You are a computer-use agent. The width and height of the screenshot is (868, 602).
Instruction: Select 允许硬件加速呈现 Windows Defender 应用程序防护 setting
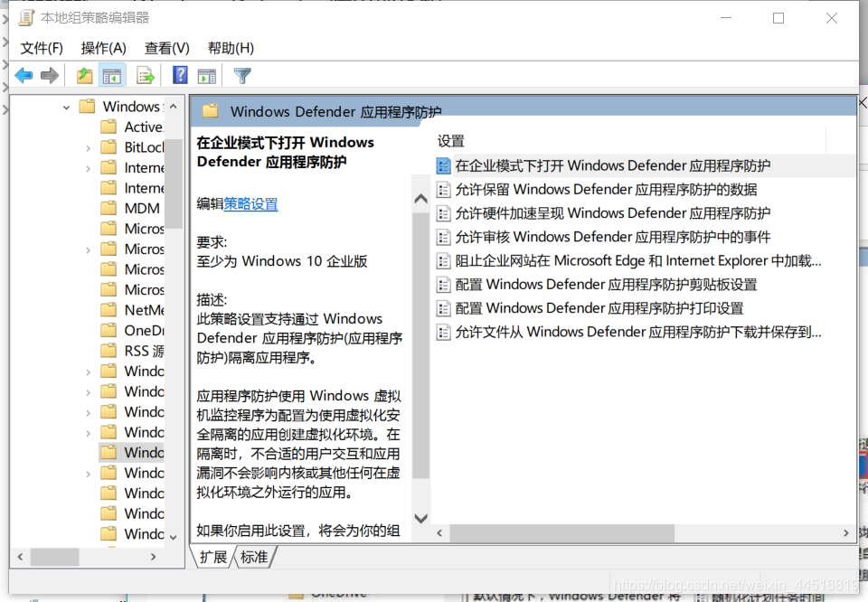click(613, 213)
